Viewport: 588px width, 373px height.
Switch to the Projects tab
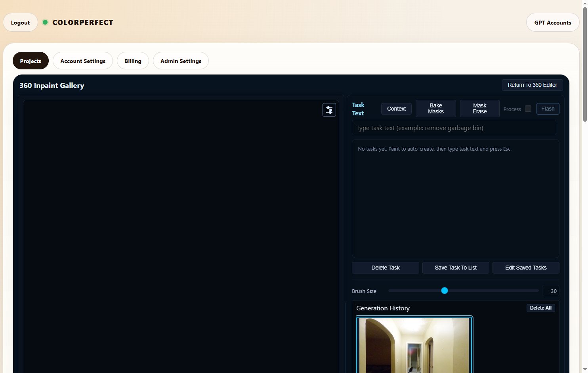tap(31, 61)
